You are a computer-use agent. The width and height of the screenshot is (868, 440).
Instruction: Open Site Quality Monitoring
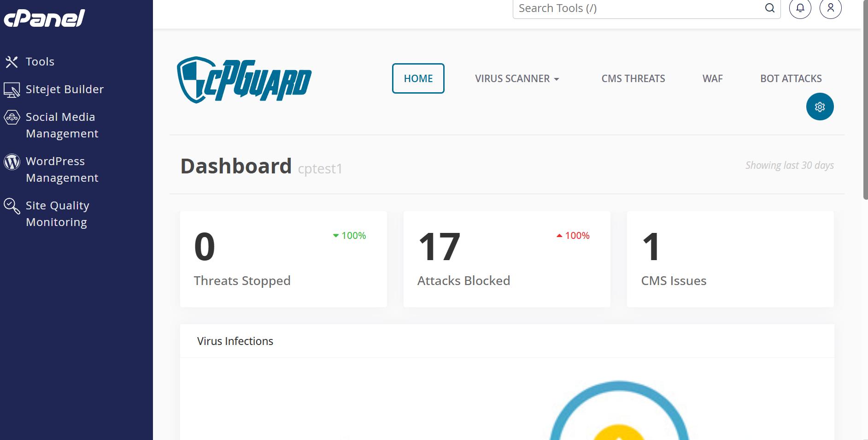tap(57, 214)
